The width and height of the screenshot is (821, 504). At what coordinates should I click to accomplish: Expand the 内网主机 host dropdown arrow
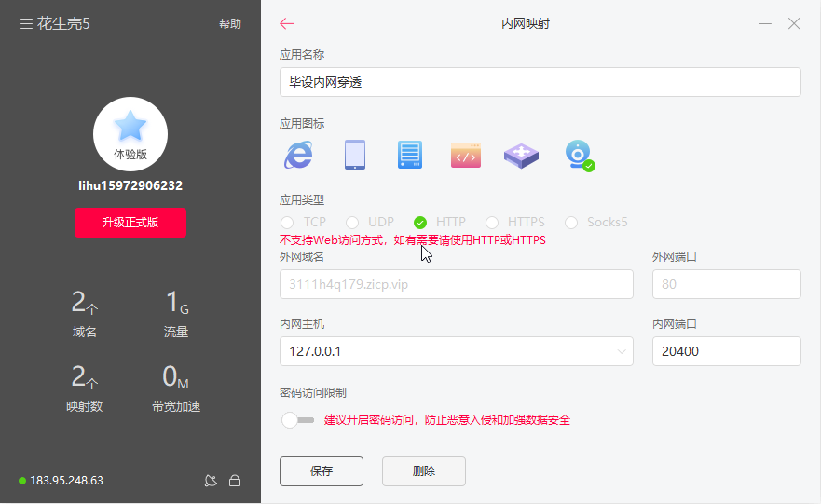pyautogui.click(x=622, y=351)
